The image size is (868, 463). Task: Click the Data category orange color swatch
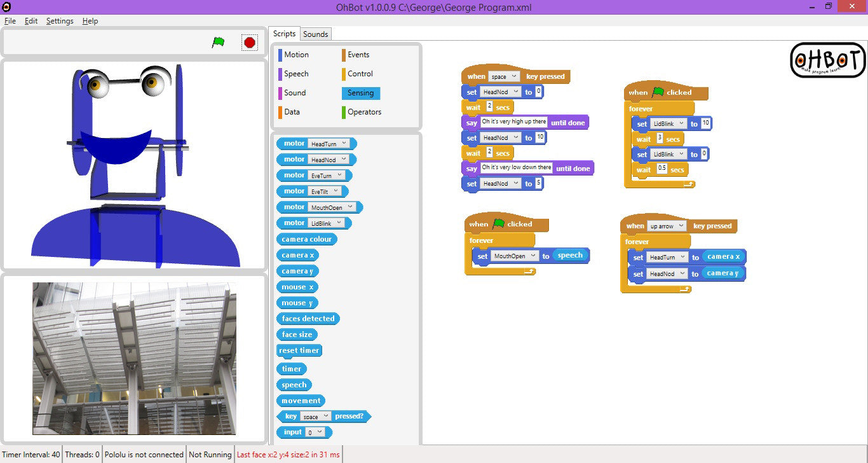(x=280, y=112)
